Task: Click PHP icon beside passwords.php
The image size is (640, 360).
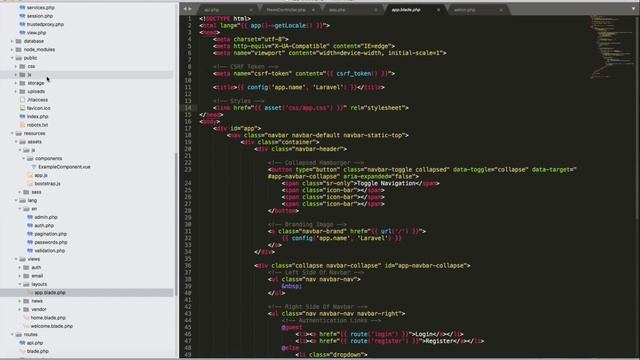Action: coord(30,242)
